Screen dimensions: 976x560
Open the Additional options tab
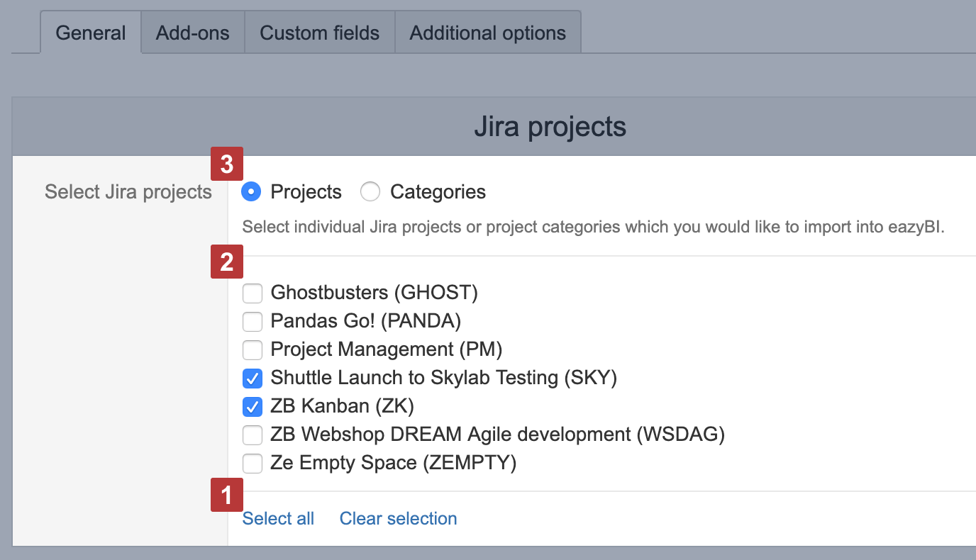[x=488, y=33]
